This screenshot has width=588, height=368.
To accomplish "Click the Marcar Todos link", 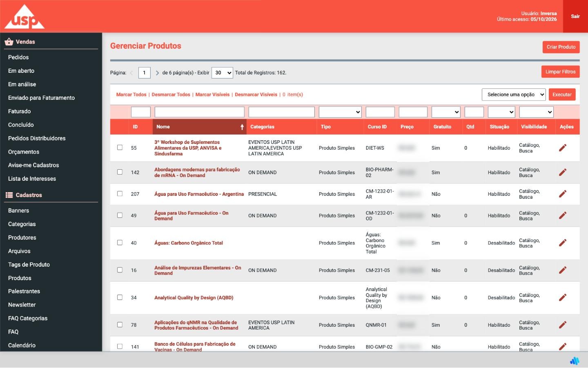I will click(x=131, y=94).
